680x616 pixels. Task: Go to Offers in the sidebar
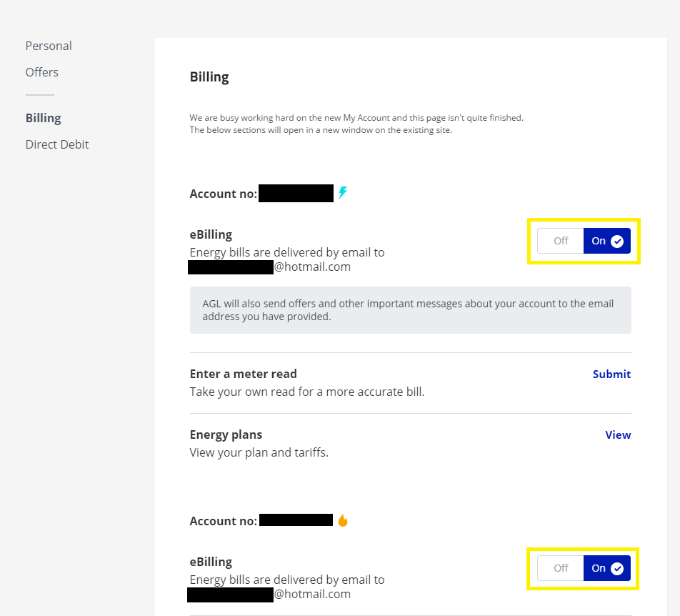[42, 72]
